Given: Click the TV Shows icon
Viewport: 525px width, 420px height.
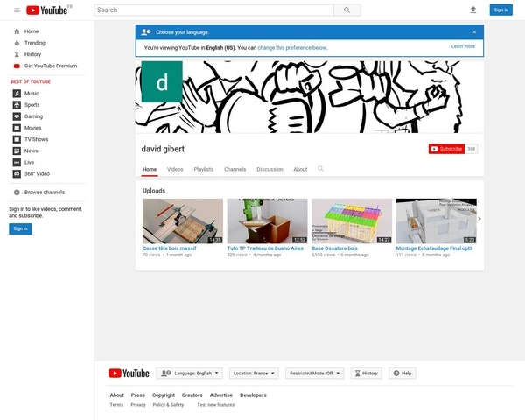Looking at the screenshot, I should coord(17,139).
